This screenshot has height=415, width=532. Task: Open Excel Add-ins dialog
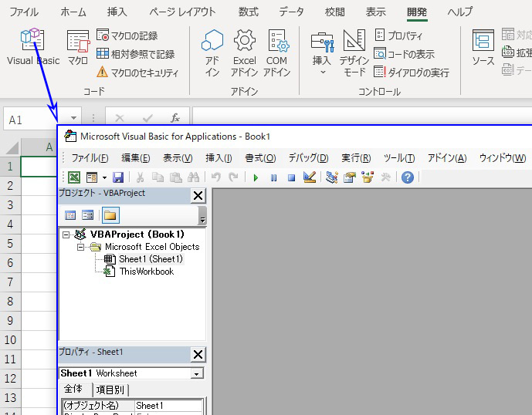244,52
